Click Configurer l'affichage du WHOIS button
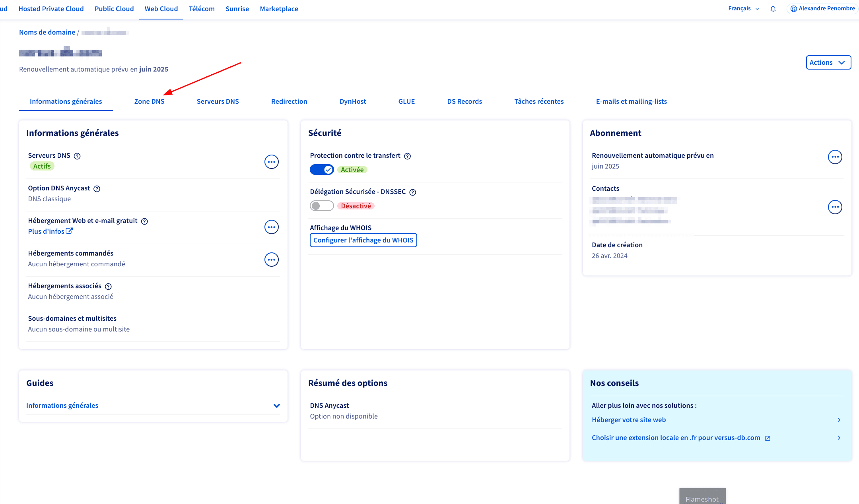Image resolution: width=859 pixels, height=504 pixels. (363, 240)
